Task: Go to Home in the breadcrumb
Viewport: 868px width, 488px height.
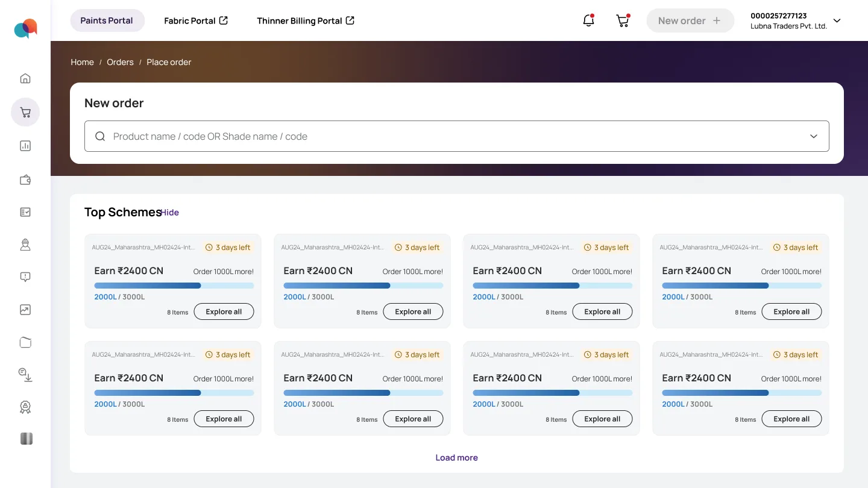Action: (82, 62)
